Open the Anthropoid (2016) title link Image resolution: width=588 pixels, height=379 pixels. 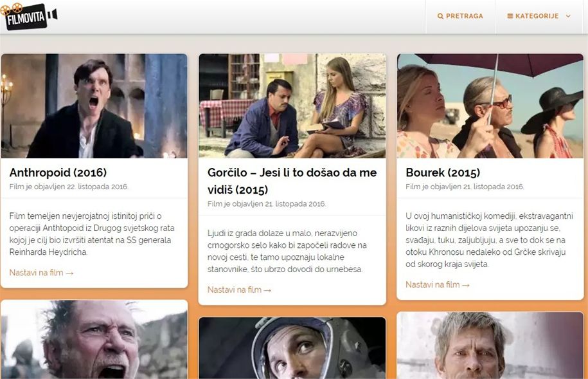pyautogui.click(x=58, y=172)
